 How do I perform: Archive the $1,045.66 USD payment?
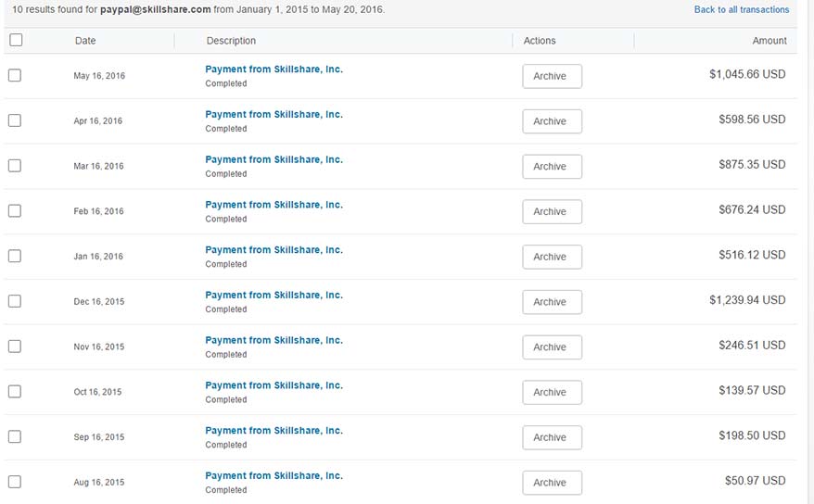[552, 76]
